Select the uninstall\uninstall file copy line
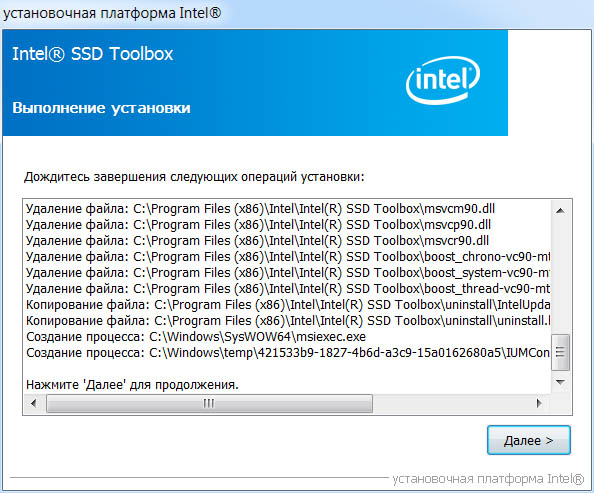 [x=288, y=321]
